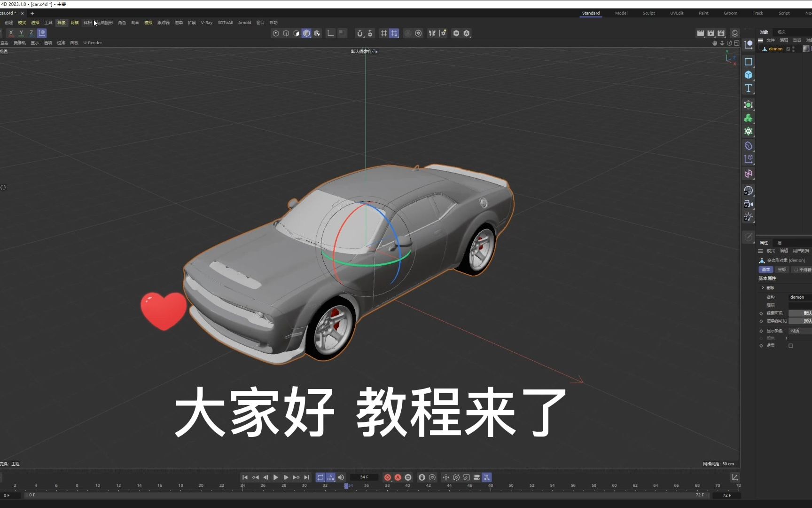
Task: Click the workplane grid icon in the toolbar
Action: [384, 33]
